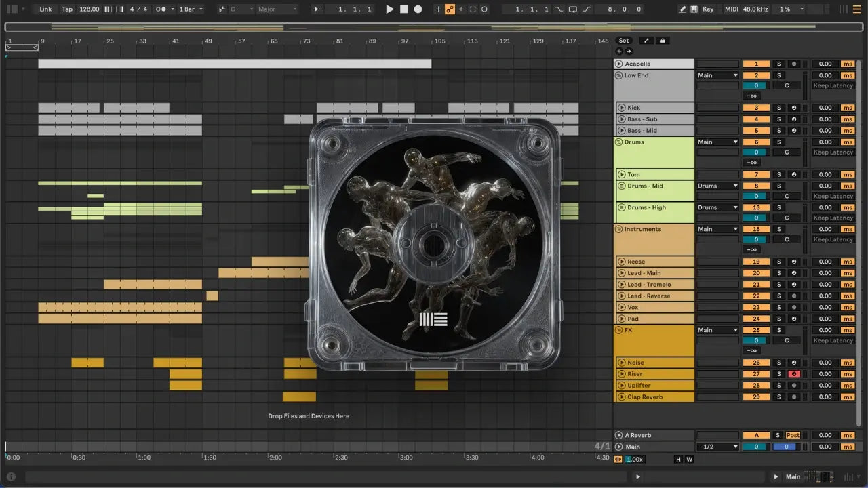Viewport: 868px width, 488px height.
Task: Collapse the Drums group track
Action: [619, 142]
